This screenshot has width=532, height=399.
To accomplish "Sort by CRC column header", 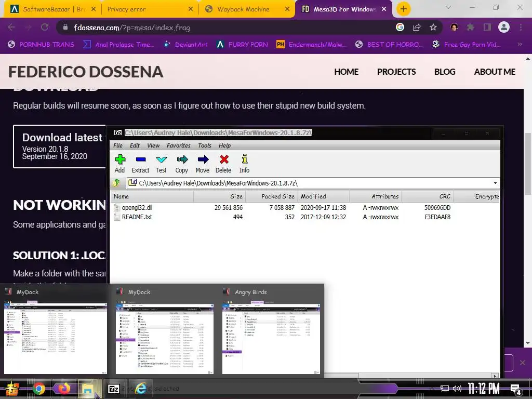I will (427, 196).
